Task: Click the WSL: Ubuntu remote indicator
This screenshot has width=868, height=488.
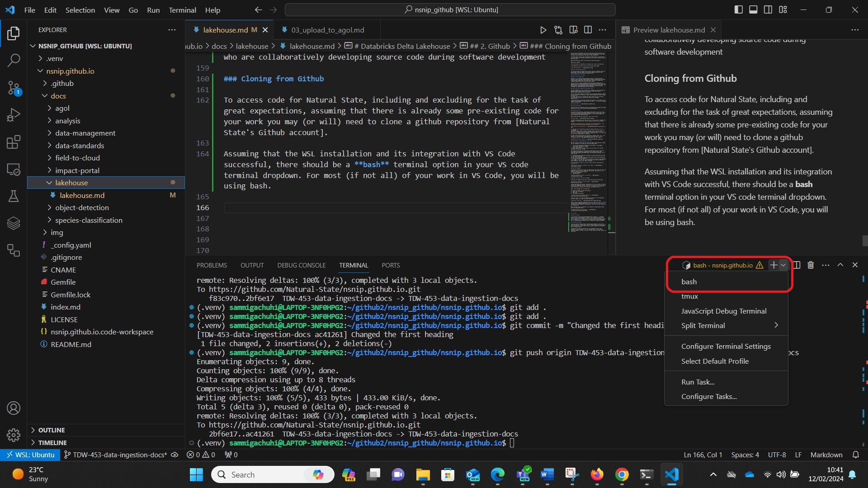Action: (x=30, y=455)
